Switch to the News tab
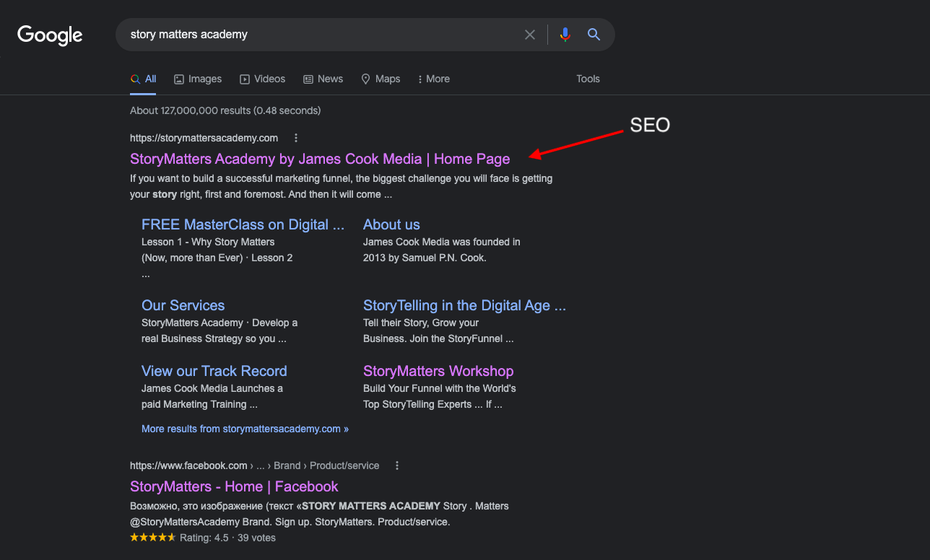Viewport: 930px width, 560px height. [323, 79]
